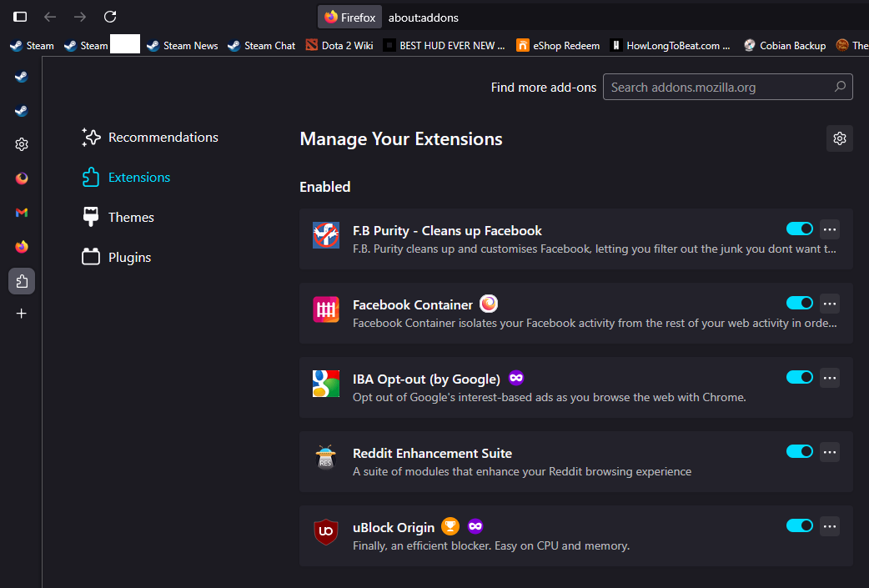Click the Find more add-ons label

[x=544, y=88]
